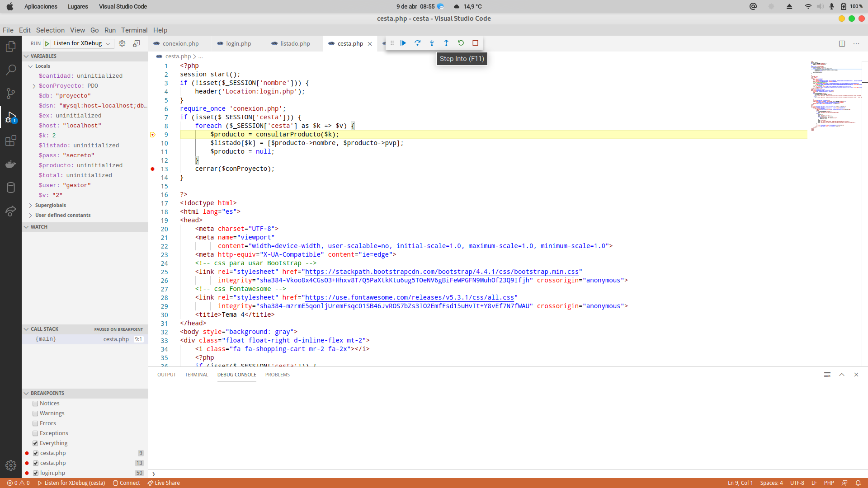Split the editor to the right

click(842, 44)
